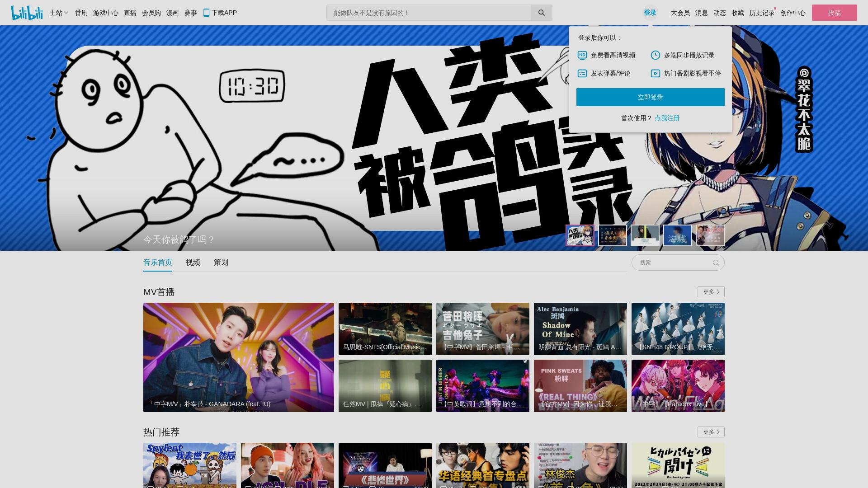Open the 大会员 link
The image size is (868, 488).
point(680,13)
